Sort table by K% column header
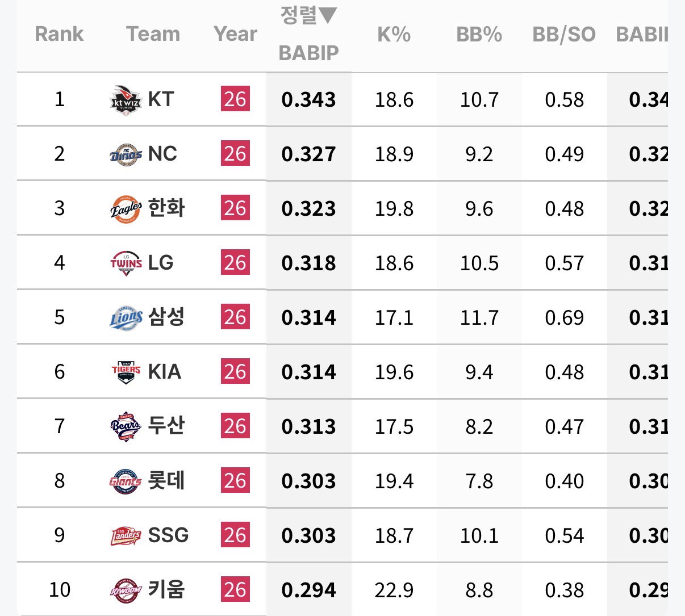 click(x=394, y=35)
